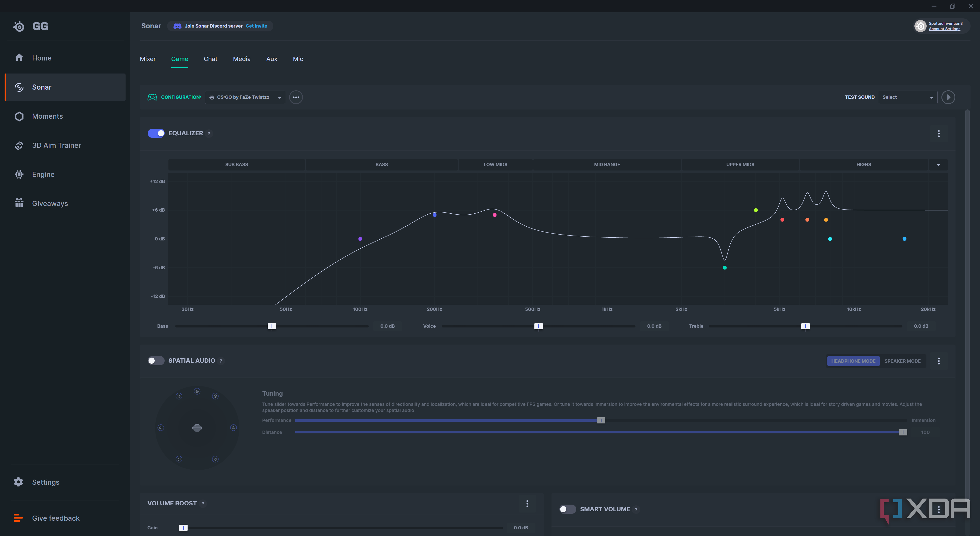980x536 pixels.
Task: Click the Get invite Discord link
Action: pyautogui.click(x=256, y=26)
